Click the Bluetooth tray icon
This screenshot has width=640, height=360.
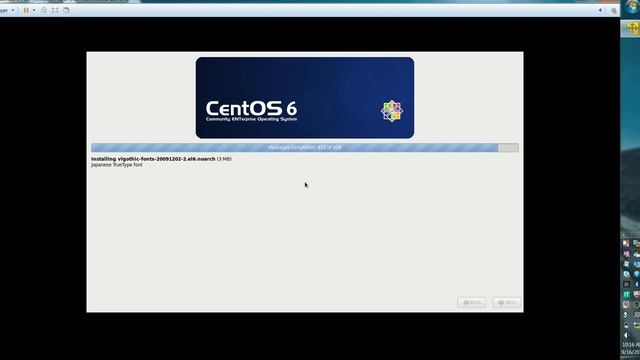tap(636, 284)
